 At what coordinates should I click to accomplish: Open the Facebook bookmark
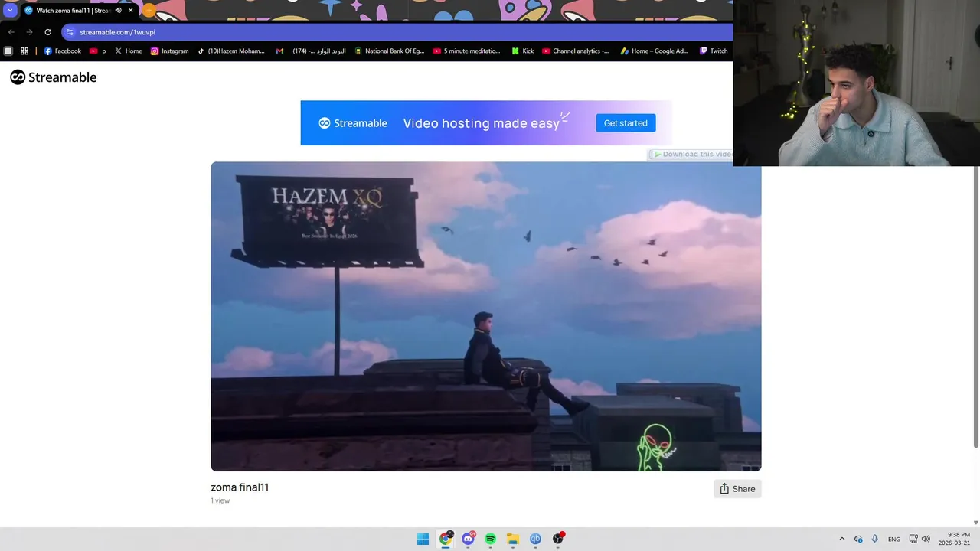point(62,51)
